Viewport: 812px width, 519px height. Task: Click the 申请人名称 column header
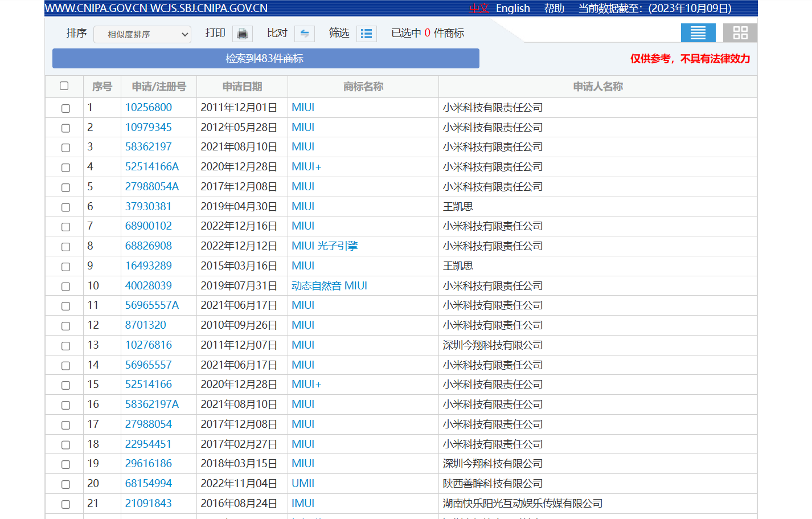[598, 87]
